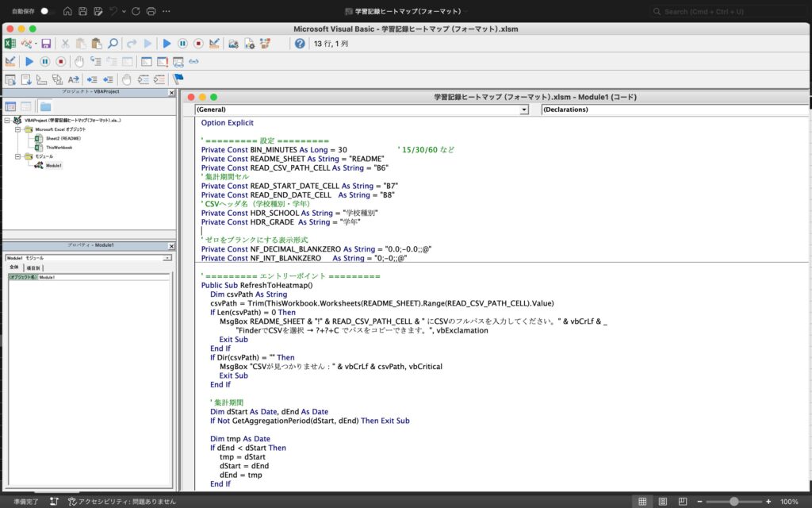
Task: Switch to the 項目別 properties tab
Action: click(x=33, y=267)
